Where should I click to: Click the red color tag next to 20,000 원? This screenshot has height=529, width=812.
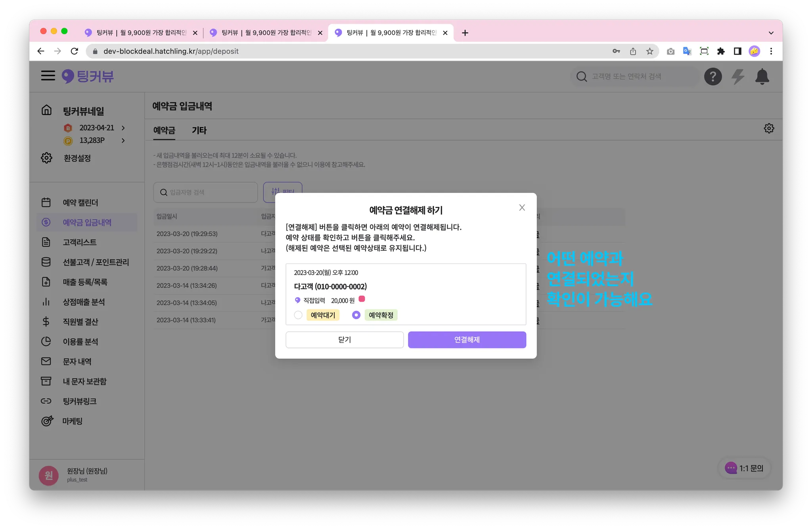click(362, 299)
